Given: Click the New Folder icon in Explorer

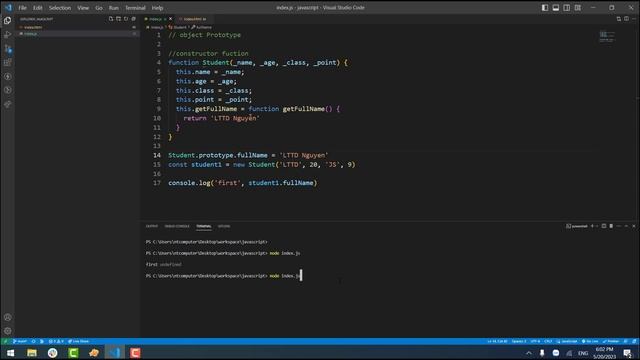Looking at the screenshot, I should pos(118,19).
